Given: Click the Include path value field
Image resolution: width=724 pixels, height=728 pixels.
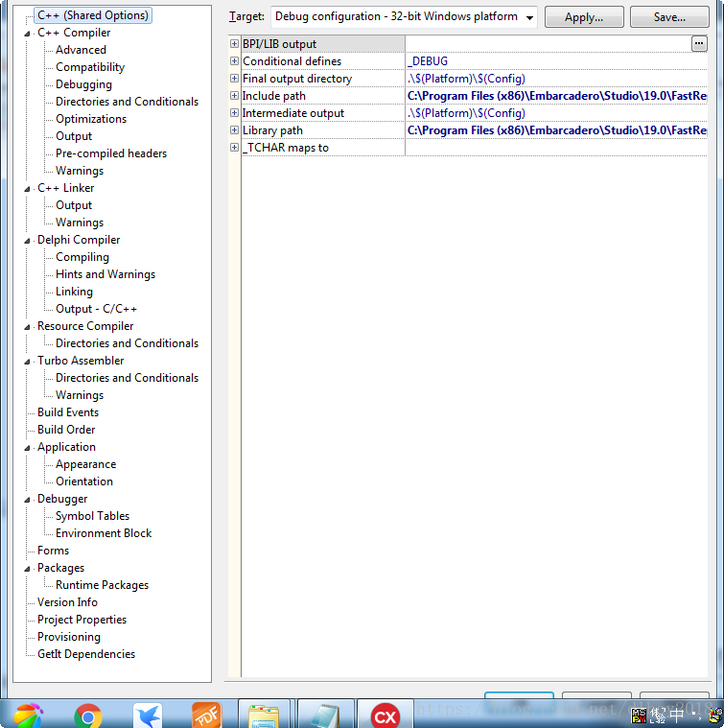Looking at the screenshot, I should point(556,96).
